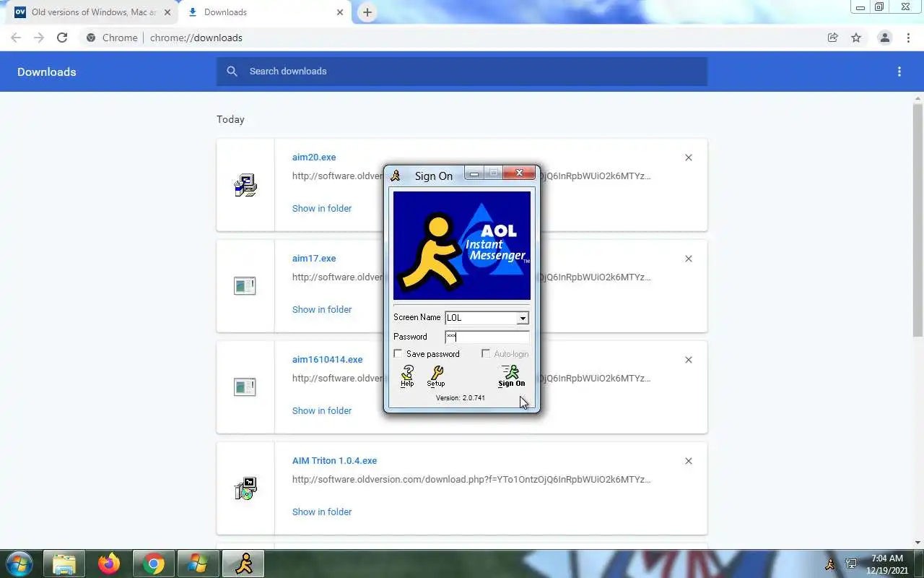Close the AIM Sign On window

point(518,173)
